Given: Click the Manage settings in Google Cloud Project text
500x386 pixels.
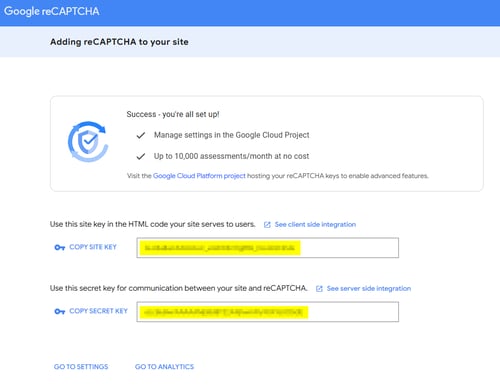Looking at the screenshot, I should click(x=232, y=135).
